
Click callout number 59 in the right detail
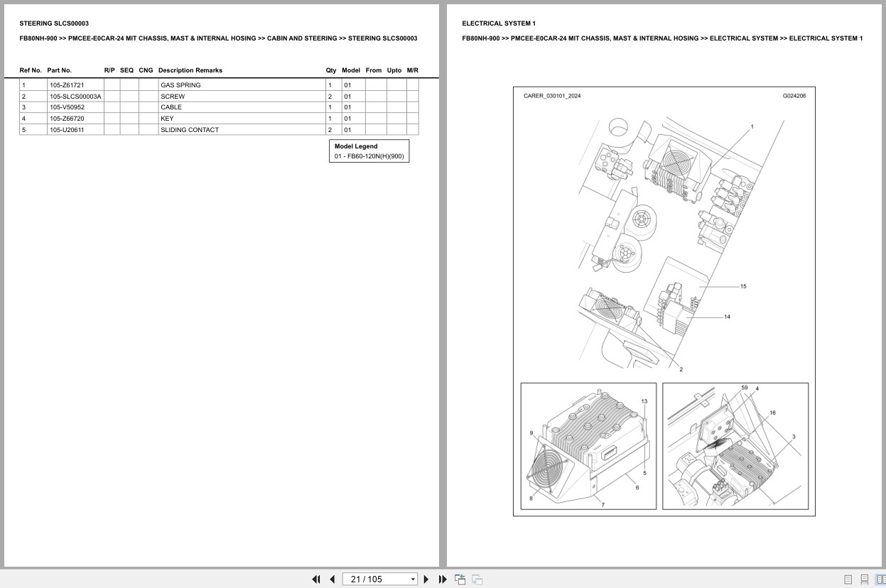point(745,388)
